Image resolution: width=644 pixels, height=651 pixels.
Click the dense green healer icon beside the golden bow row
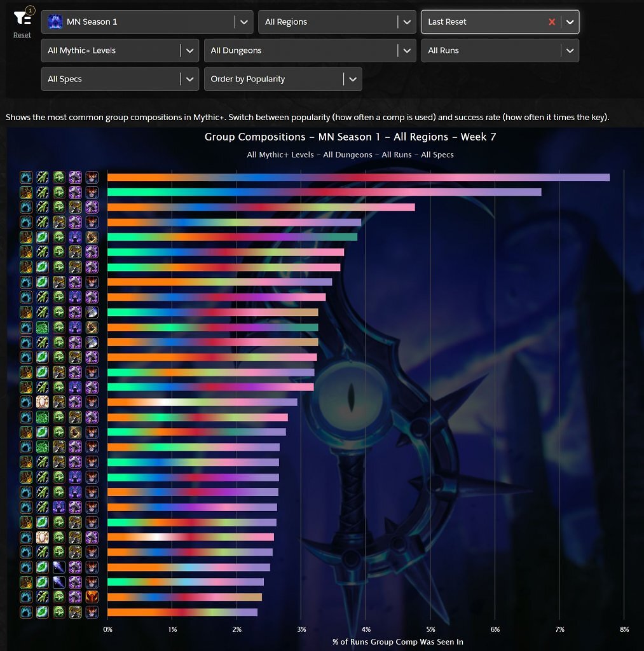[x=43, y=327]
